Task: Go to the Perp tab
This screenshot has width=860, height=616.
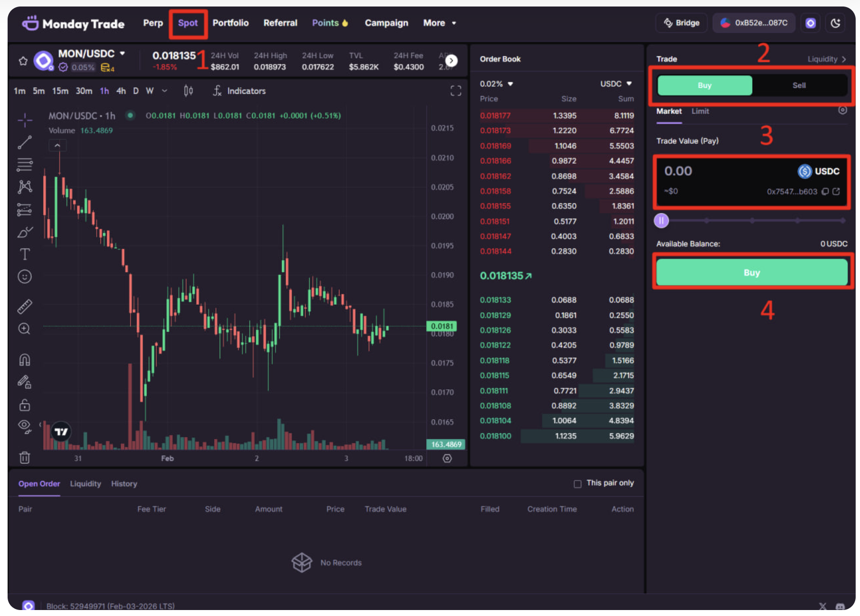Action: [153, 23]
